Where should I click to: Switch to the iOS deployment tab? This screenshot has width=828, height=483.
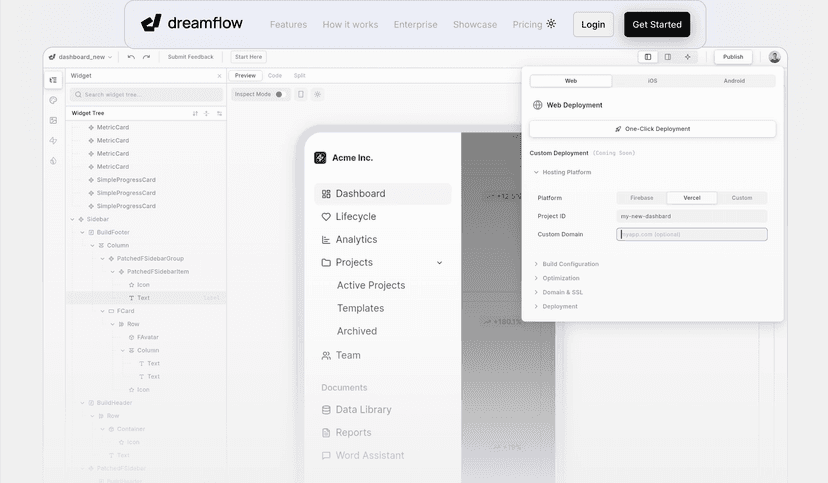(x=652, y=80)
